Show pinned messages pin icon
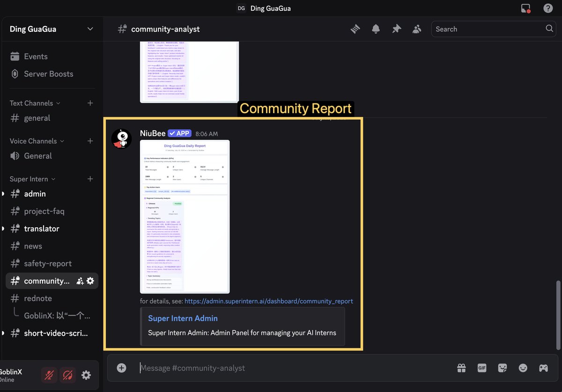 (396, 29)
